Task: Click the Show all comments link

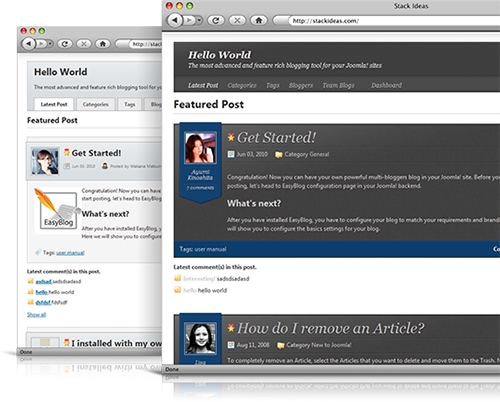Action: [37, 315]
